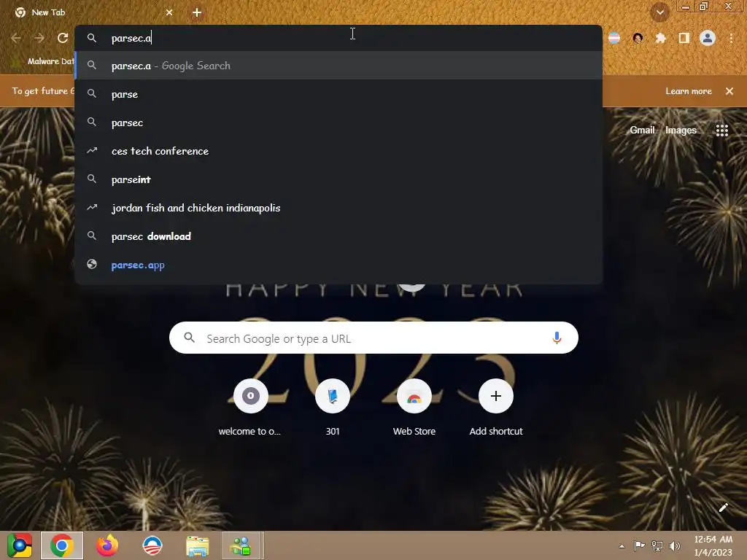Launch Firefox from the taskbar
The image size is (747, 560).
(x=107, y=545)
